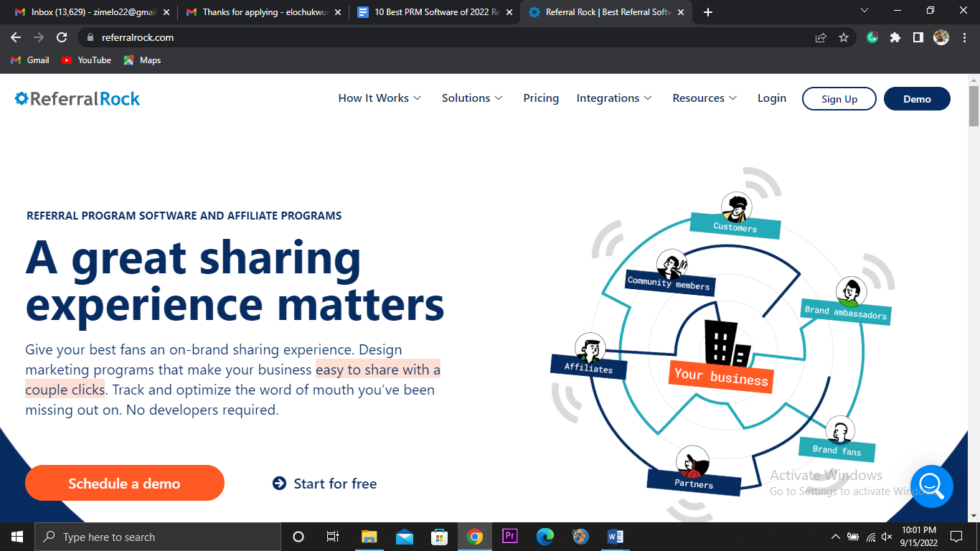
Task: Open the Gmail bookmark
Action: [30, 60]
